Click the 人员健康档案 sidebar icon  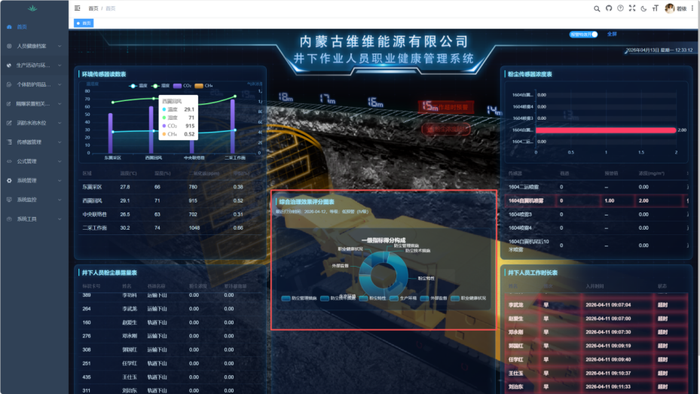(9, 46)
